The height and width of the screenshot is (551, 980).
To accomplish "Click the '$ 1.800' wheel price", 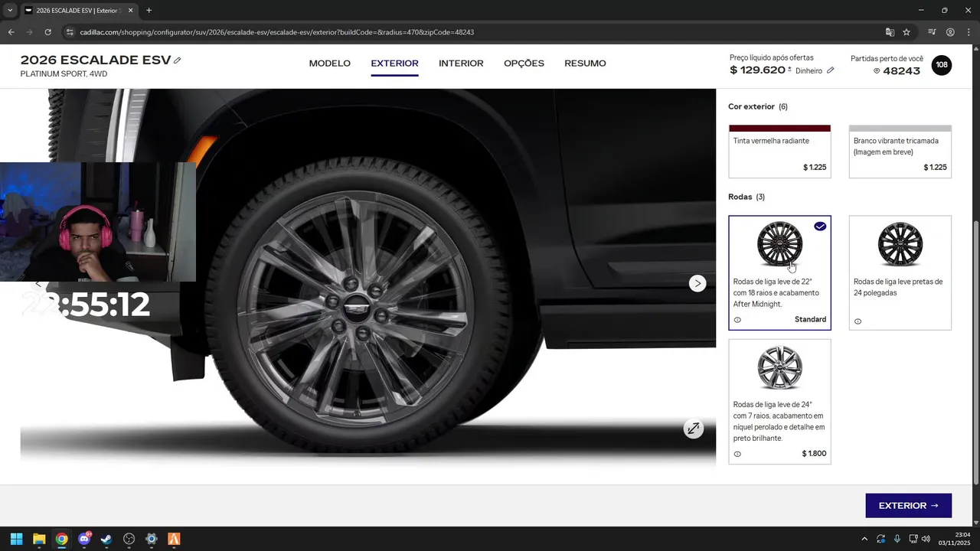I will pos(814,454).
